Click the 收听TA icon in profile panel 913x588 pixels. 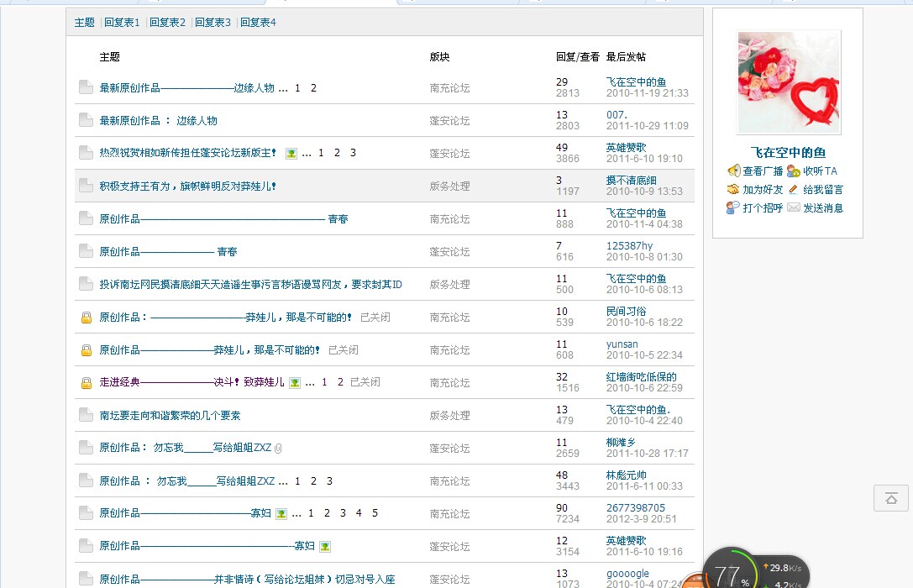point(793,171)
